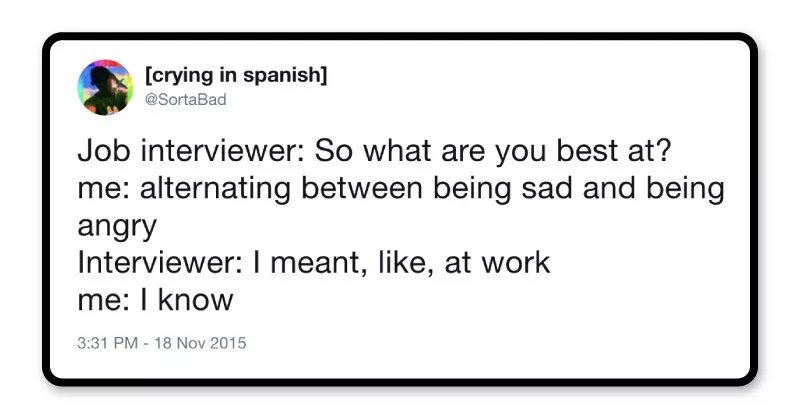Click the word "angry" in the tweet
800x418 pixels.
point(117,226)
